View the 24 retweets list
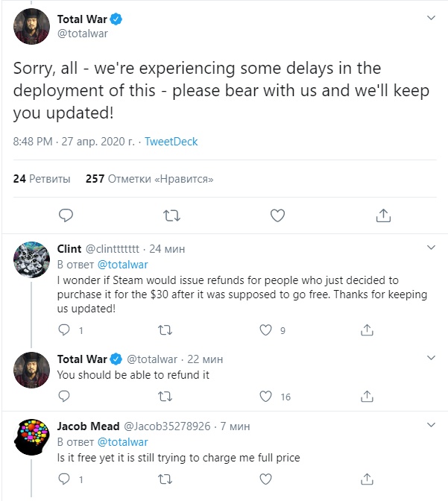Image resolution: width=448 pixels, height=501 pixels. point(42,179)
